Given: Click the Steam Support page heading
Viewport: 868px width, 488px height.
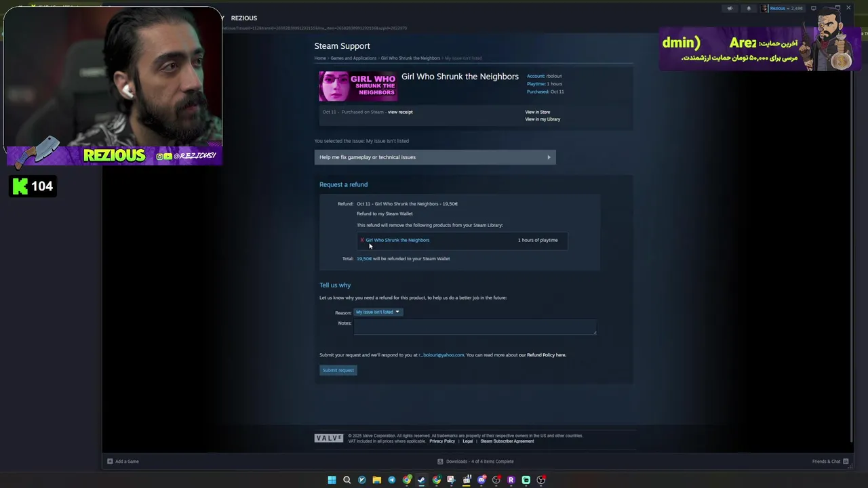Looking at the screenshot, I should pos(342,46).
